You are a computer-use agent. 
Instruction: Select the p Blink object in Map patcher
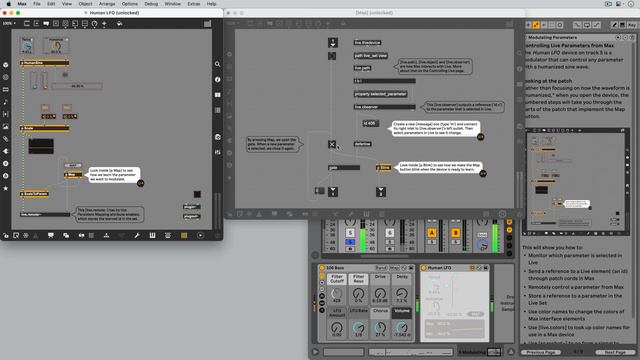(383, 168)
